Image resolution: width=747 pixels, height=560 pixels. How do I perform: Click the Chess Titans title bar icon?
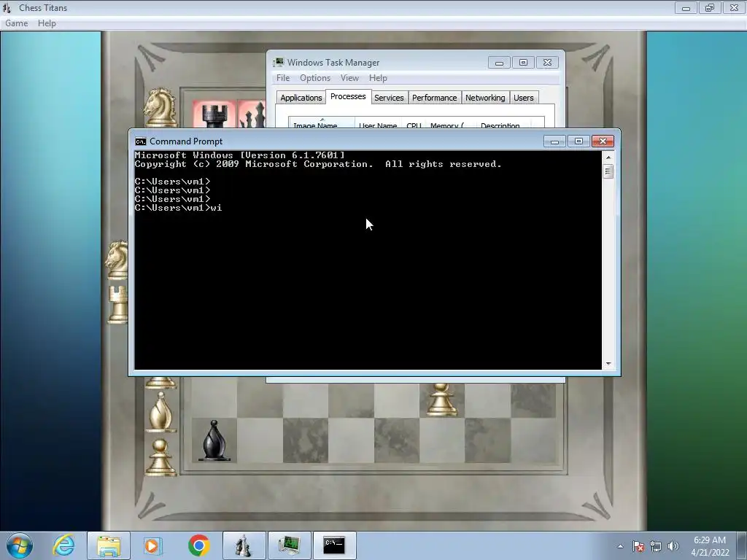pos(7,7)
